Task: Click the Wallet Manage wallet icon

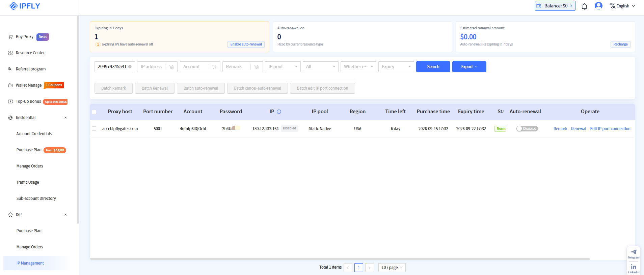Action: point(10,85)
